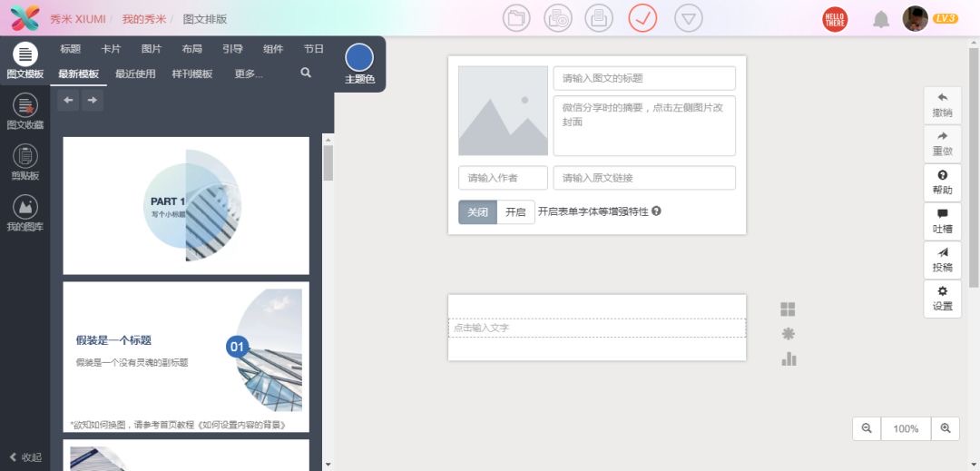Click the 请输入图文的标题 field
Screen dimensions: 980x471
(644, 78)
